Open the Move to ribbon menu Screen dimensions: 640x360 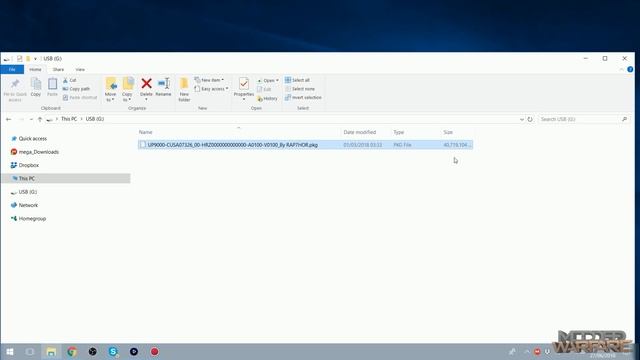(x=111, y=90)
